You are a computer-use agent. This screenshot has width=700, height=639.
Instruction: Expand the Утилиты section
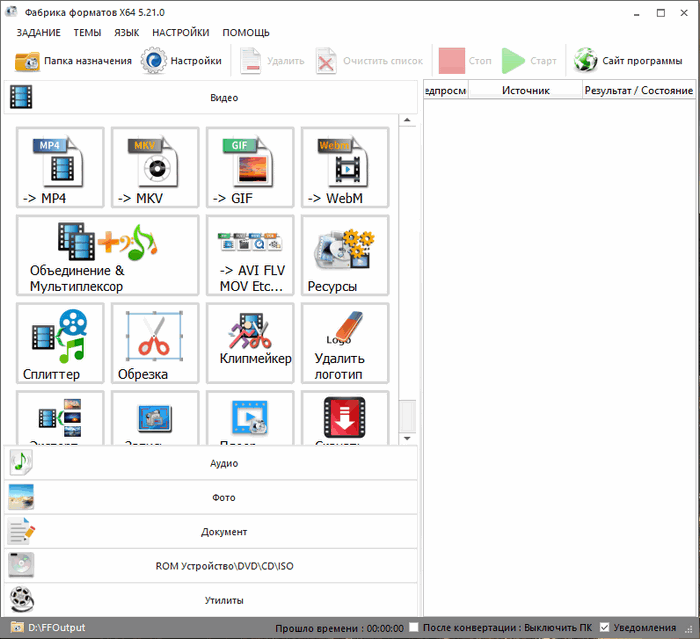pos(211,600)
